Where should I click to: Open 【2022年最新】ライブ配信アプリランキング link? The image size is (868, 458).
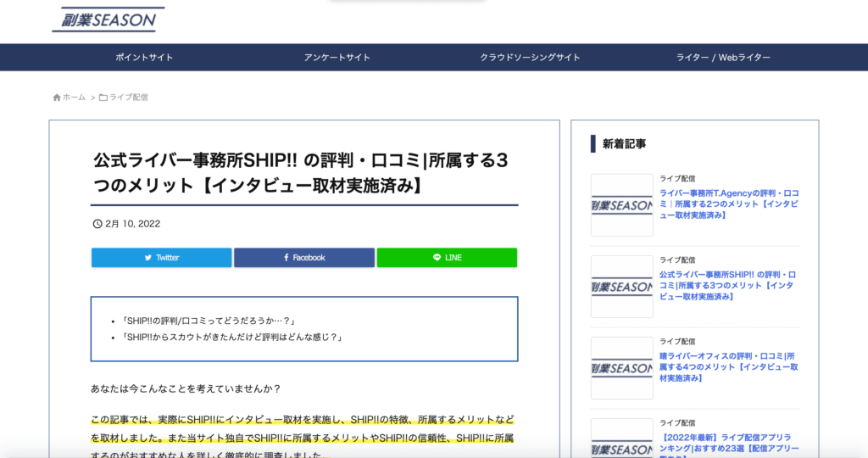[728, 446]
